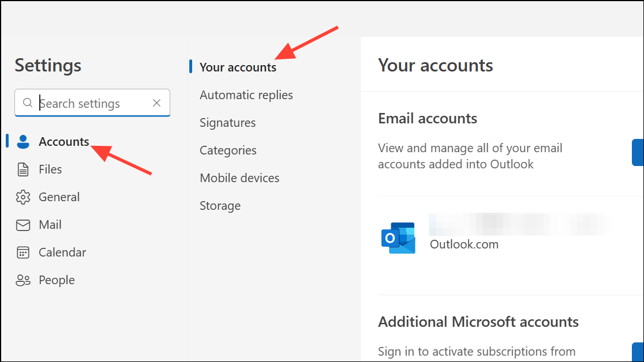Open the Files settings icon
This screenshot has width=644, height=362.
click(23, 169)
